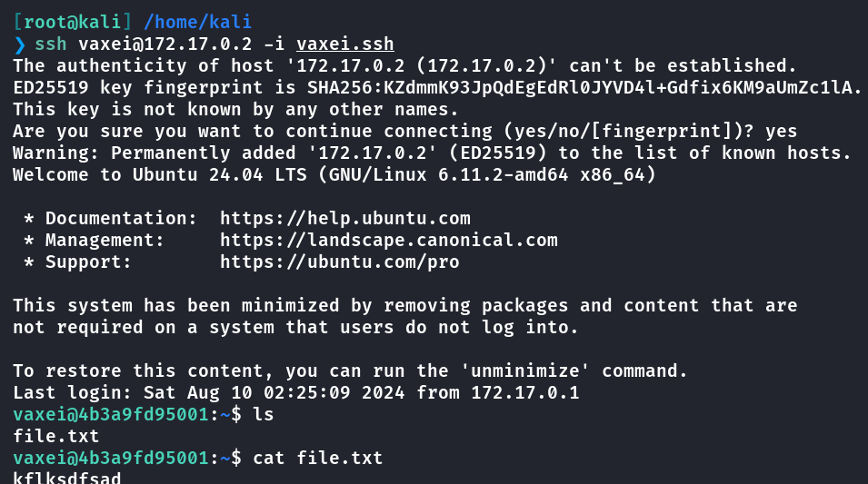Viewport: 868px width, 484px height.
Task: Click the Welcome to Ubuntu 24.04 line
Action: 334,174
